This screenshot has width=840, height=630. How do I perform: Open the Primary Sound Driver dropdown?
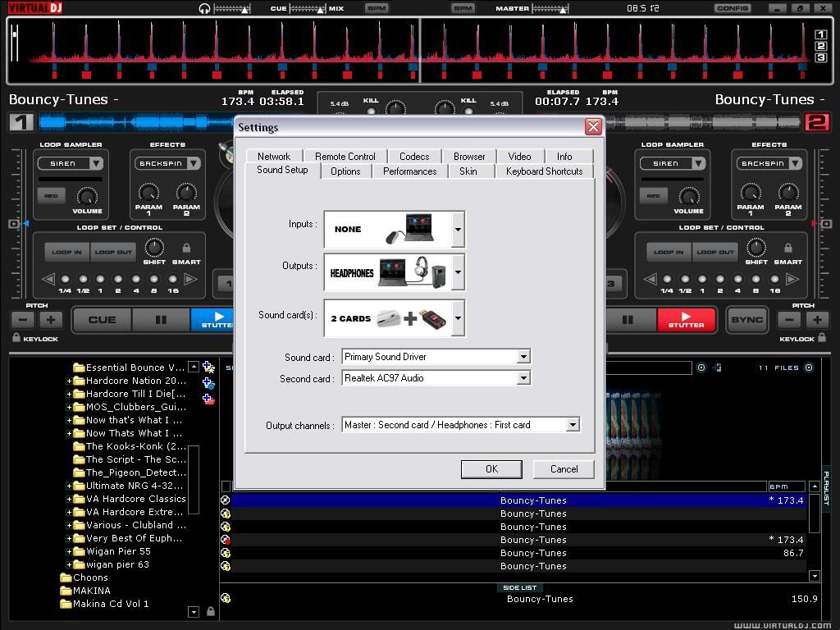[x=523, y=357]
